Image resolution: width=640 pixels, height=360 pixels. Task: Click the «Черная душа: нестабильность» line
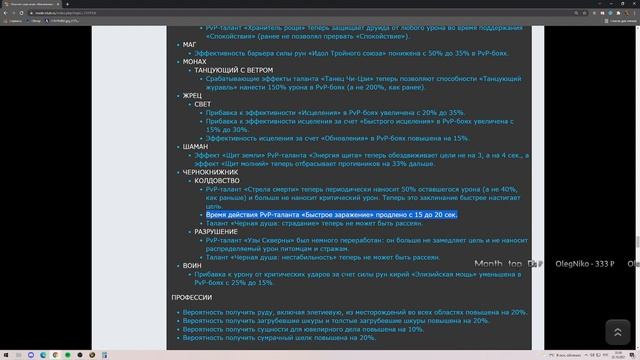click(323, 258)
